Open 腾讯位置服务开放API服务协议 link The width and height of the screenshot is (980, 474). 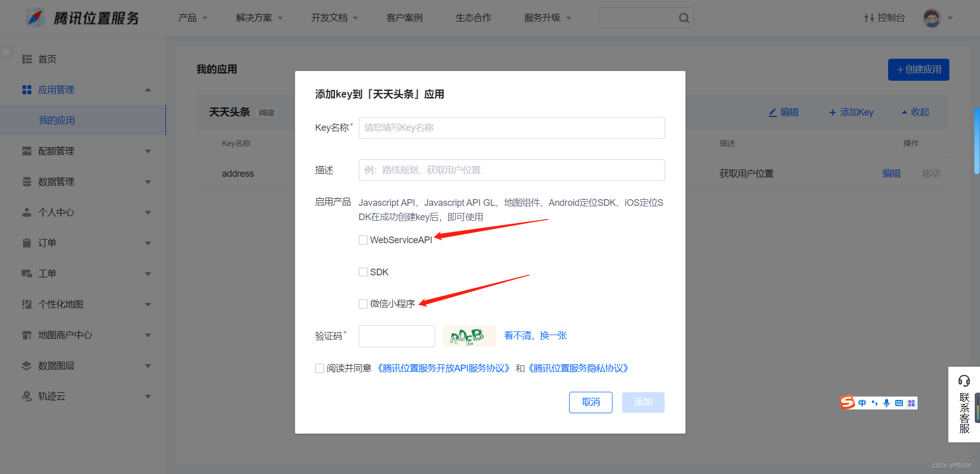coord(443,368)
